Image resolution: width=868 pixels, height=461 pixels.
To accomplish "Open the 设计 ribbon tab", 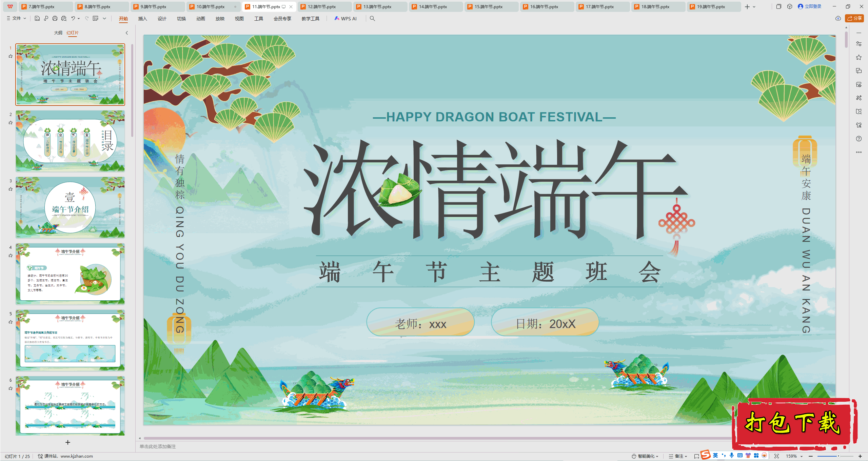I will (x=162, y=19).
